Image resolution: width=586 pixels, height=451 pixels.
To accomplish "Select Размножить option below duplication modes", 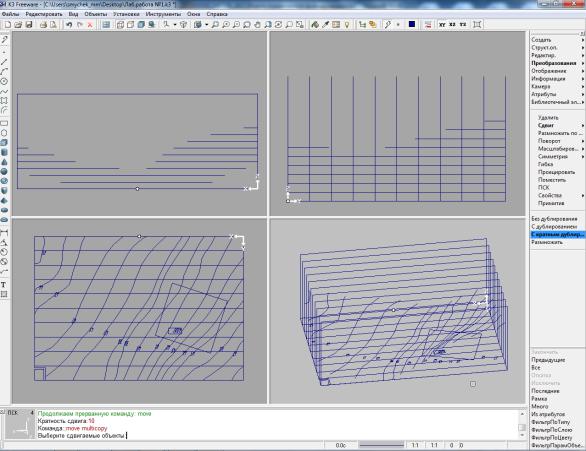I will click(x=547, y=243).
